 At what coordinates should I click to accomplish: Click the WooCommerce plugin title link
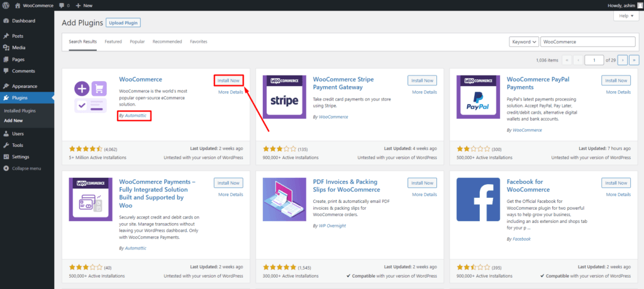pos(140,79)
